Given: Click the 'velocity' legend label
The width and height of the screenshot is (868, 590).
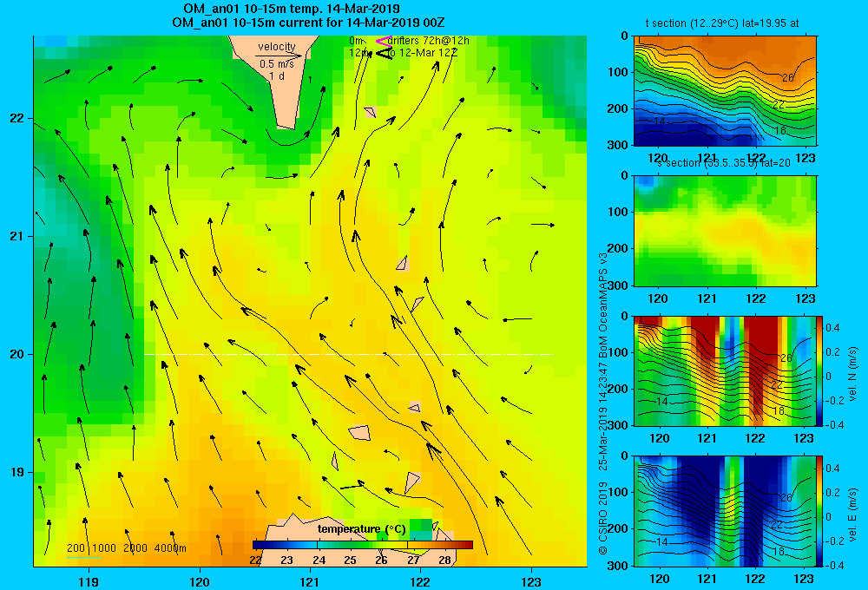Looking at the screenshot, I should click(277, 47).
